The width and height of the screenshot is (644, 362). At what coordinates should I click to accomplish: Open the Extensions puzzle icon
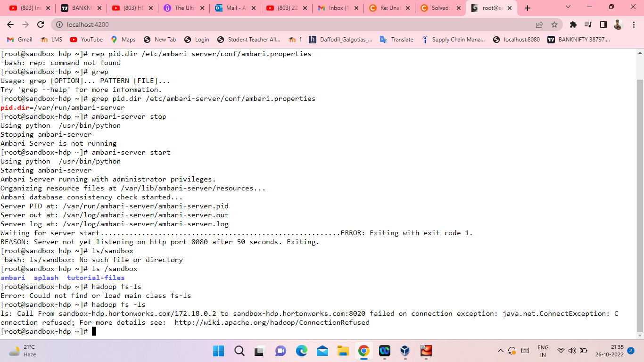[x=573, y=24]
